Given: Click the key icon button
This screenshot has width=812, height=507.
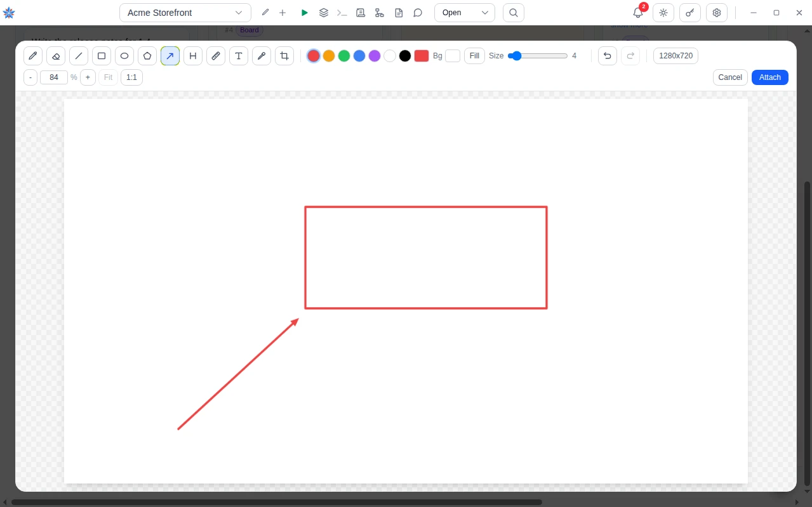Looking at the screenshot, I should pyautogui.click(x=690, y=13).
